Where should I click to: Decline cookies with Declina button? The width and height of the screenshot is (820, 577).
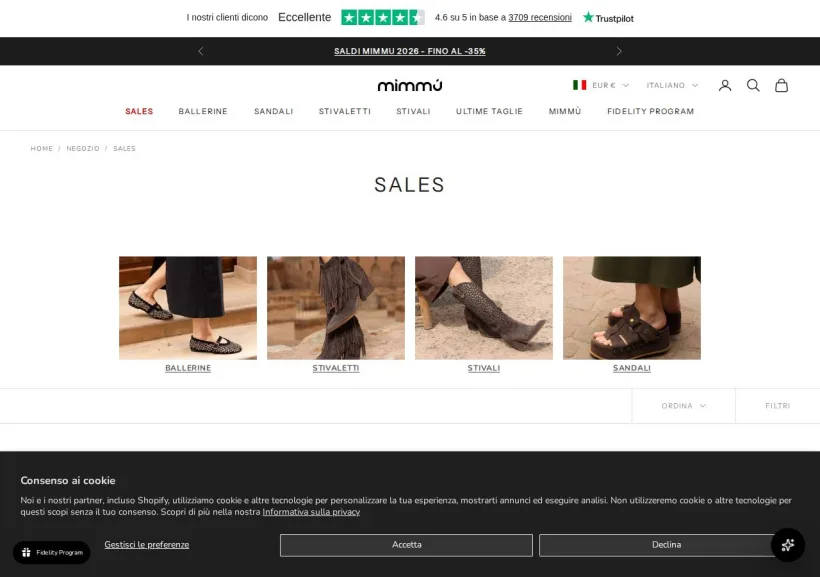point(666,545)
